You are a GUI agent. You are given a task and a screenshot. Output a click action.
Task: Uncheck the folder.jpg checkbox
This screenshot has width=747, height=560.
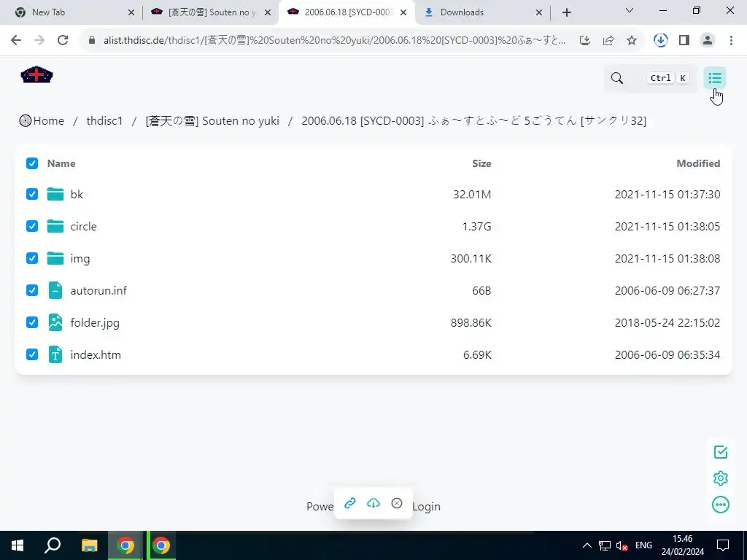[x=32, y=322]
